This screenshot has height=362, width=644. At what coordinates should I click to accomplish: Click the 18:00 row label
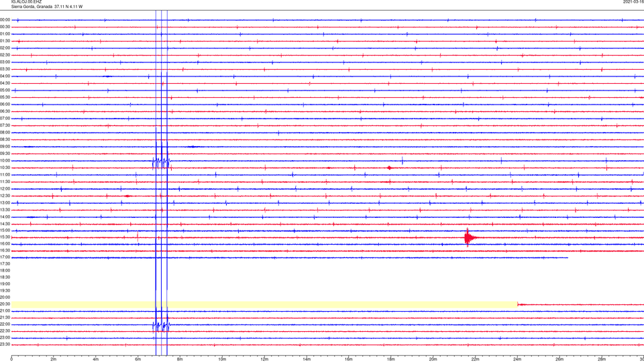pos(5,270)
